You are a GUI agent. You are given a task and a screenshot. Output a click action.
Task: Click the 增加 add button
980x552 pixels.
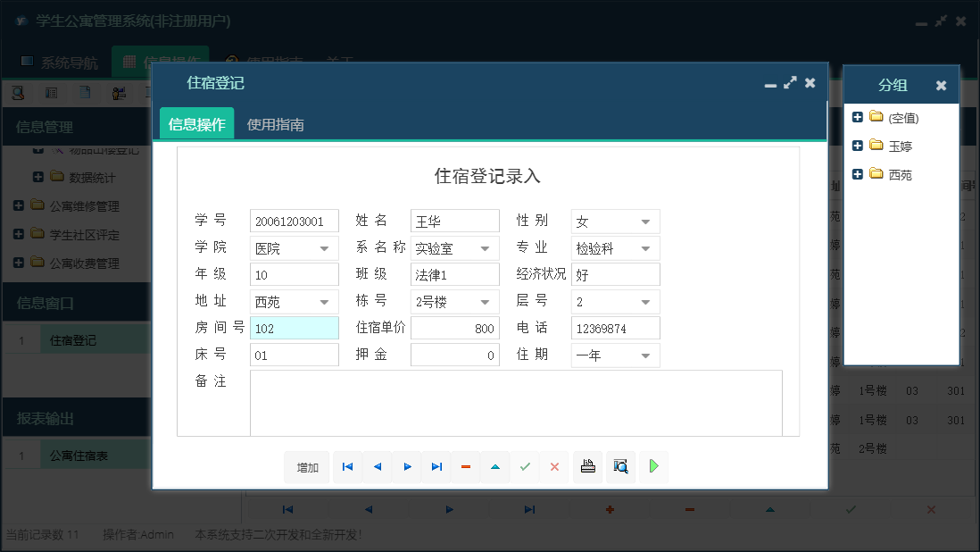click(x=306, y=466)
